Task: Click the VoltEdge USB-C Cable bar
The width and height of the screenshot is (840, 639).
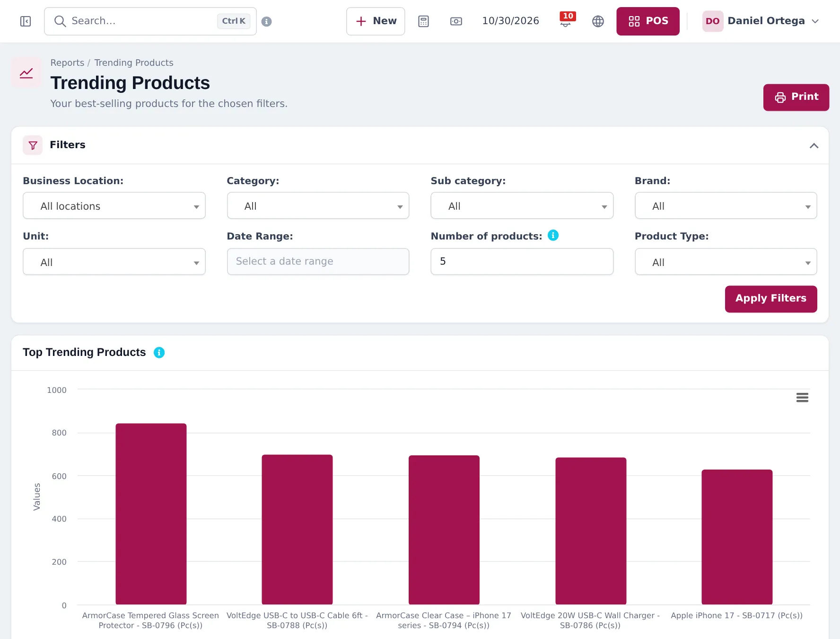Action: [x=297, y=530]
